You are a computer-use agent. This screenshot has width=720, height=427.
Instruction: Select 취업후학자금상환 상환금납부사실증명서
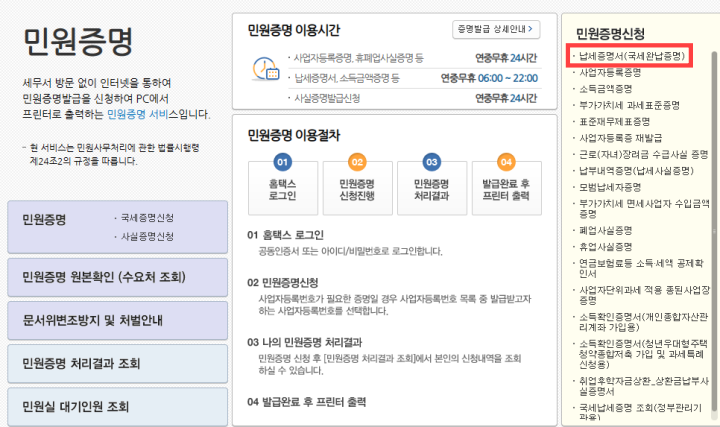[x=644, y=386]
